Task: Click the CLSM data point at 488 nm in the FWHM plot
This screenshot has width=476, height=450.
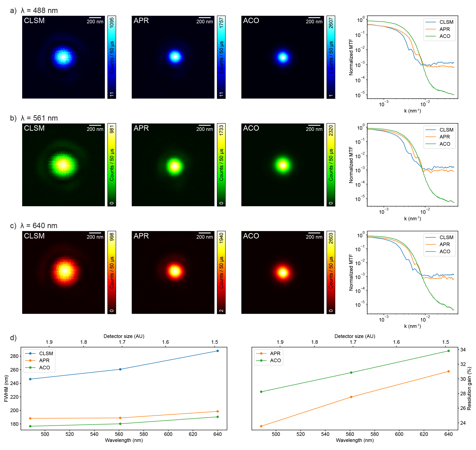Action: (x=30, y=379)
